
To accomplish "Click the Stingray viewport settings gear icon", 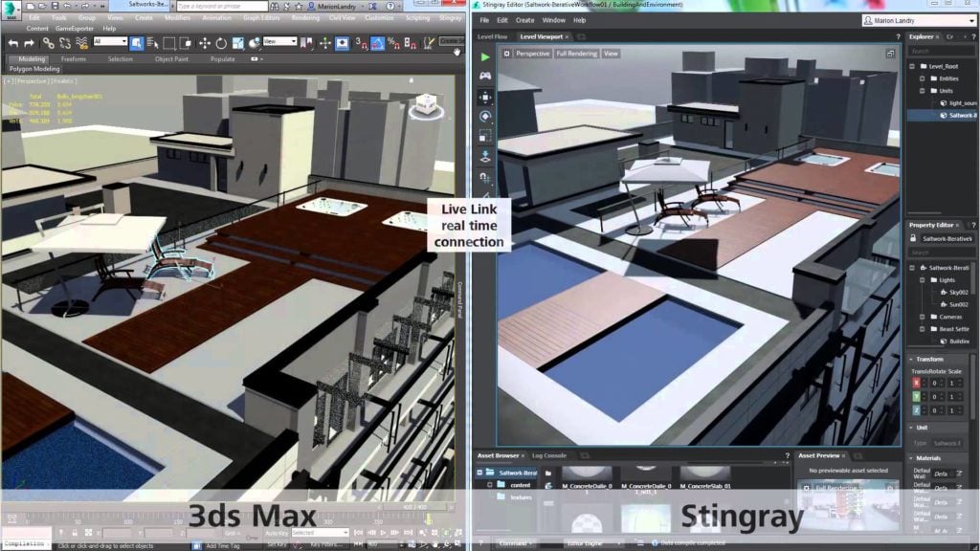I will [506, 54].
